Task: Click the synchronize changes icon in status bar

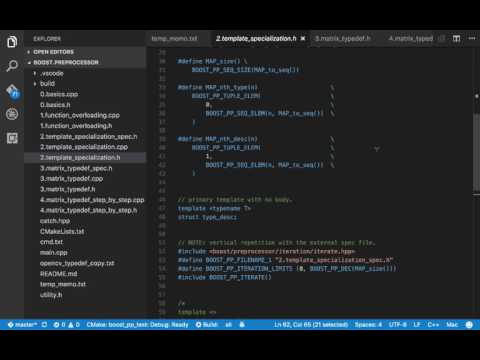Action: (x=44, y=324)
